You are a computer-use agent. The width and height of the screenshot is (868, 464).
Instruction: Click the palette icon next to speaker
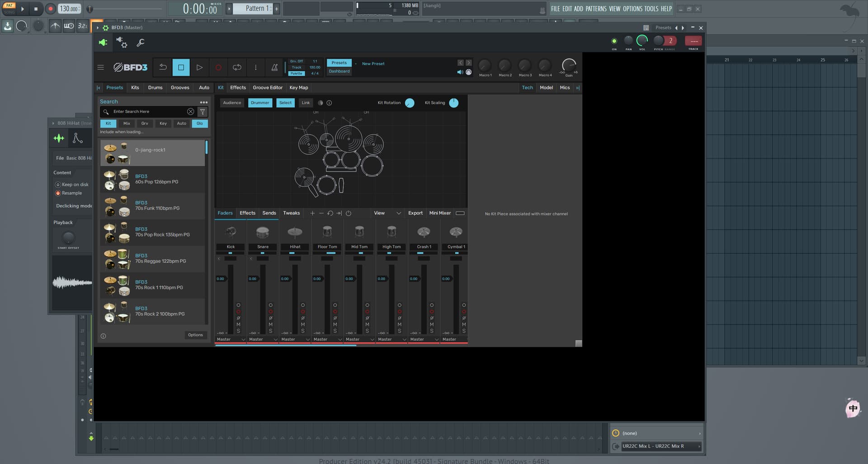coord(469,72)
